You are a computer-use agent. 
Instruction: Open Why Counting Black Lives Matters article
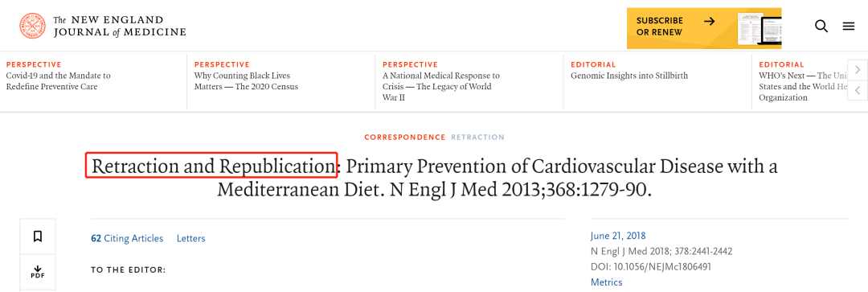point(246,81)
